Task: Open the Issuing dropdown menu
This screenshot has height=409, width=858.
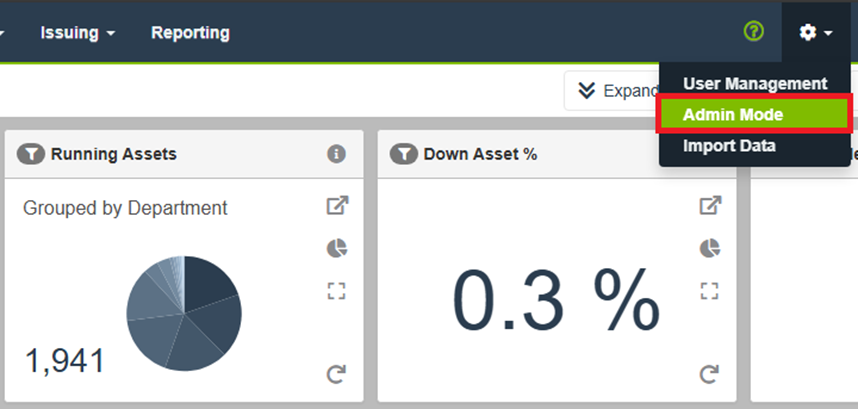Action: click(77, 33)
